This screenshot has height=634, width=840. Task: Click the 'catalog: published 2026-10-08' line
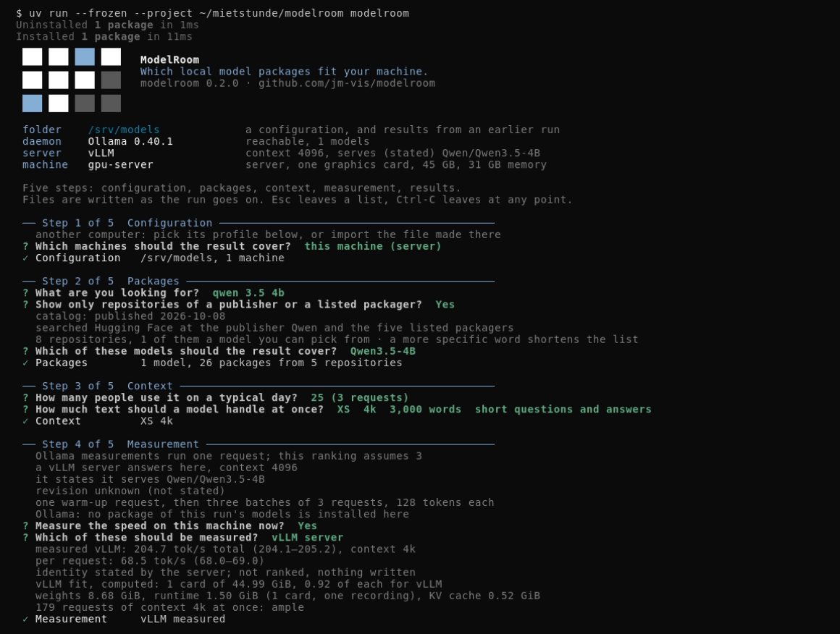pyautogui.click(x=130, y=316)
